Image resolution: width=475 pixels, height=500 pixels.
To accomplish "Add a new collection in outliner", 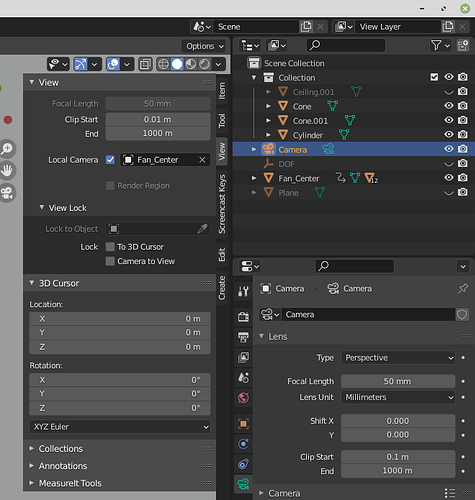I will 463,45.
